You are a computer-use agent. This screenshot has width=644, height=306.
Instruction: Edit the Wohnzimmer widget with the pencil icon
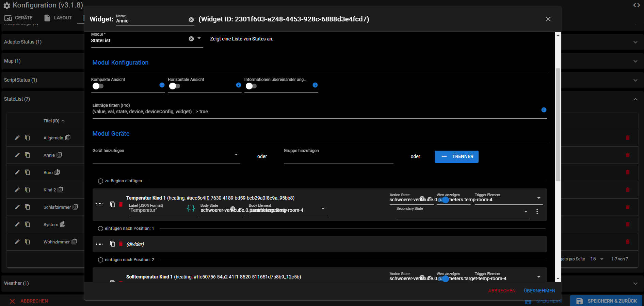pyautogui.click(x=17, y=242)
